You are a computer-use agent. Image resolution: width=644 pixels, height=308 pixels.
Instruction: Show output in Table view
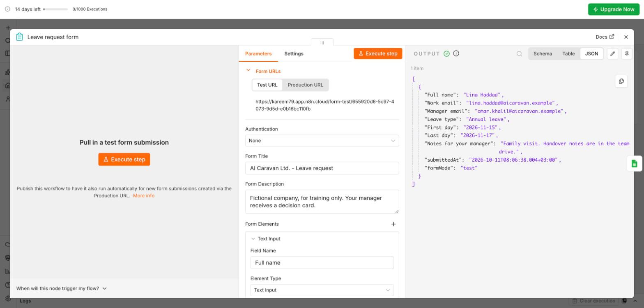(568, 53)
